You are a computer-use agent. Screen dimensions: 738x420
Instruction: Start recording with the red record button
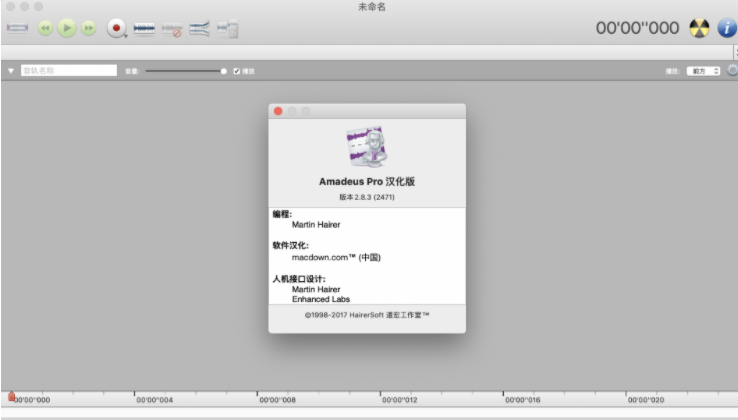click(x=116, y=28)
